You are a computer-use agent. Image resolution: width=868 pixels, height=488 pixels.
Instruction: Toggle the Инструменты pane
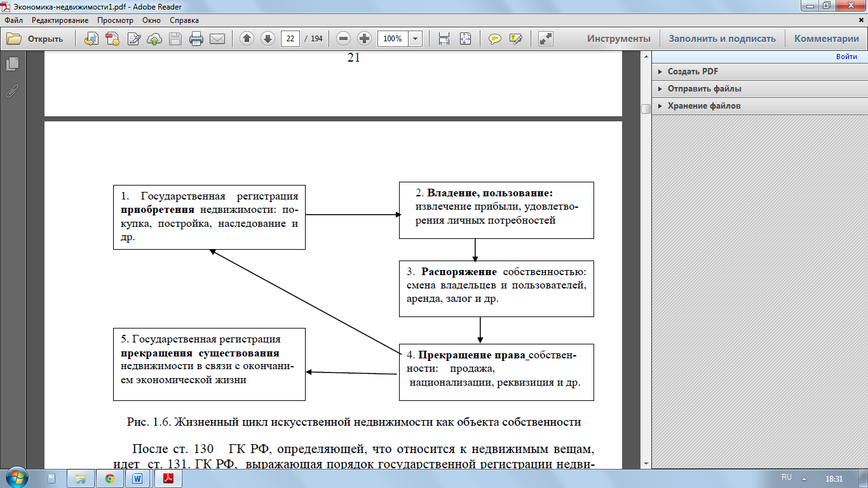pyautogui.click(x=618, y=39)
